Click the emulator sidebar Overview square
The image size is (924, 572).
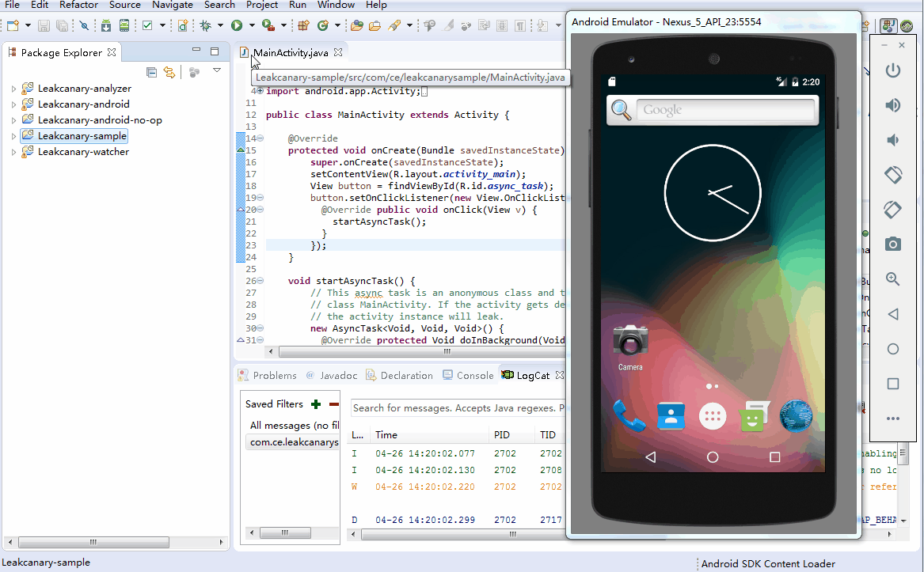coord(893,384)
